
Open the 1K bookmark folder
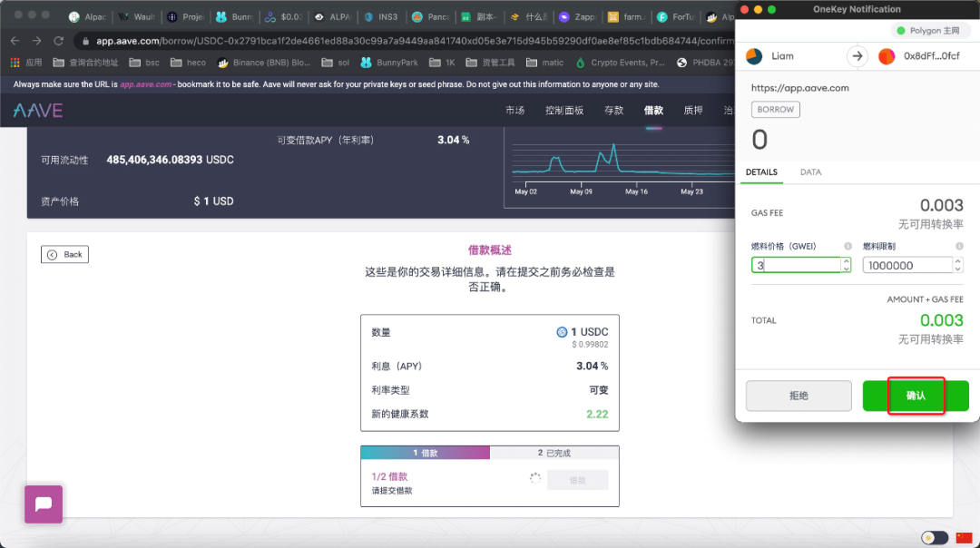[x=442, y=63]
